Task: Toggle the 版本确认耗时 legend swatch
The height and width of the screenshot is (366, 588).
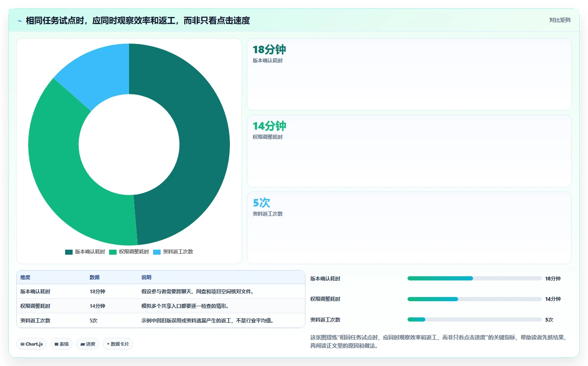Action: click(69, 252)
